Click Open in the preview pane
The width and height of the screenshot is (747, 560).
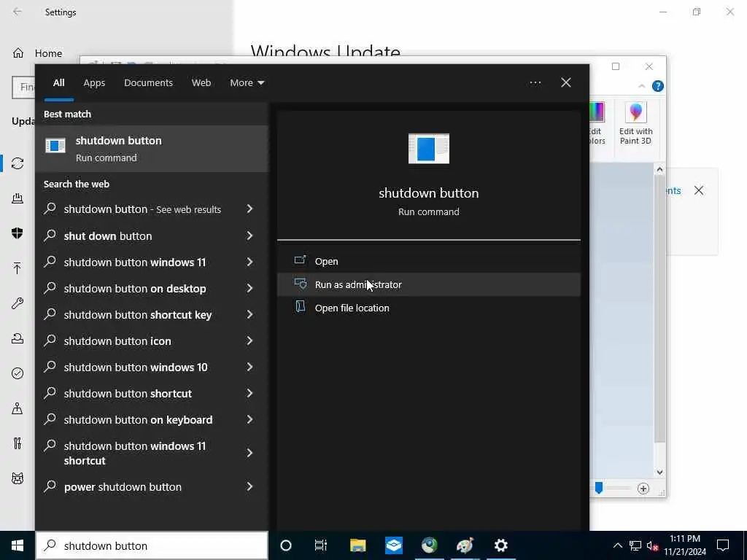(429, 261)
